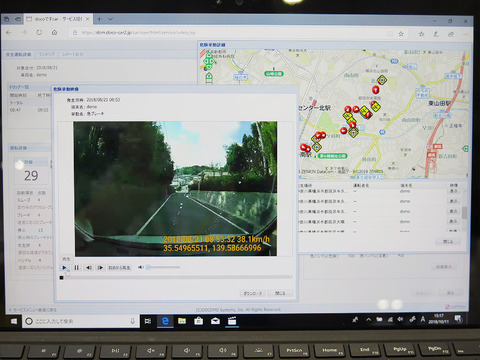Open Microsoft Store from taskbar
The image size is (480, 360).
click(199, 321)
